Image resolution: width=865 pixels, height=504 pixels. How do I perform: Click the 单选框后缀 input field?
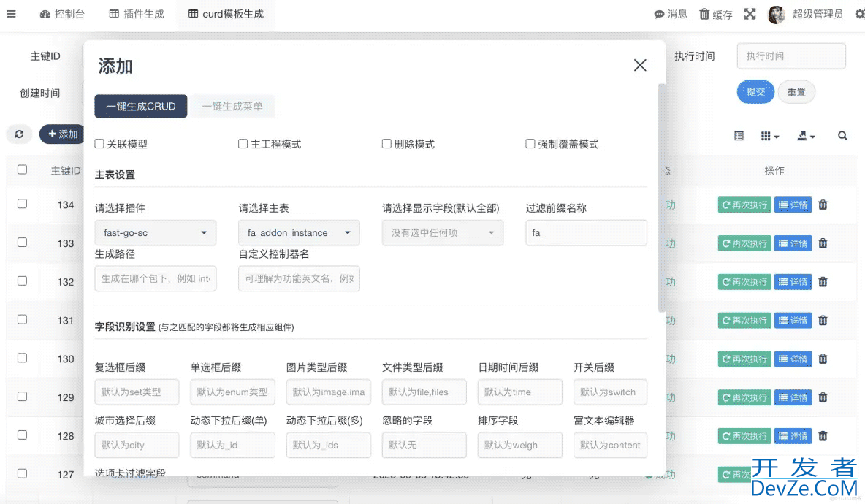233,392
